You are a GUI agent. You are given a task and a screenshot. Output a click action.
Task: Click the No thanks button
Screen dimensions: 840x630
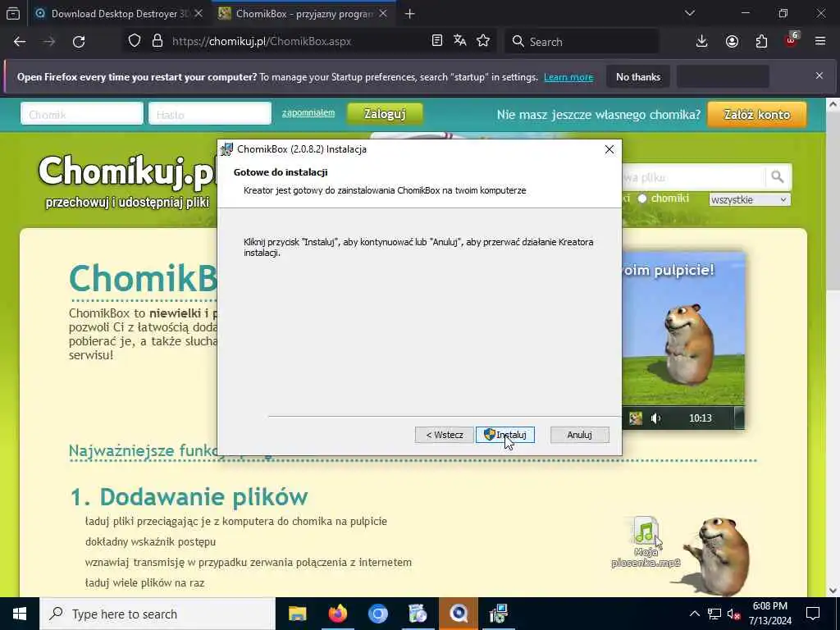[x=638, y=77]
